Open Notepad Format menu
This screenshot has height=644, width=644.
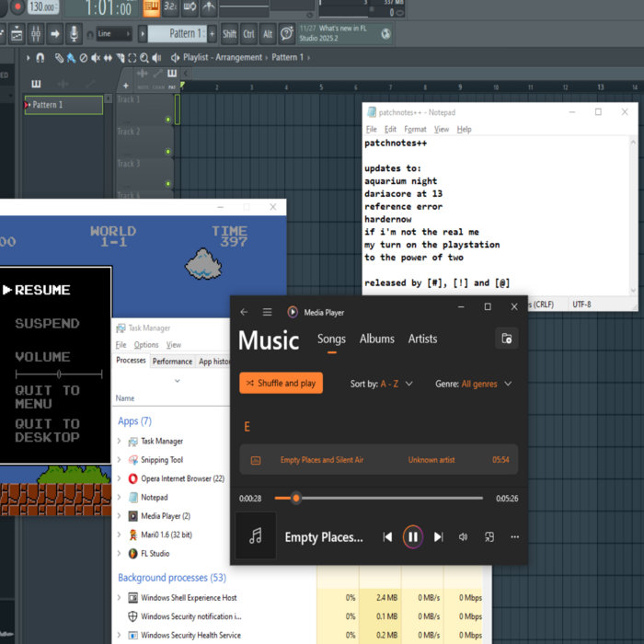click(x=415, y=130)
